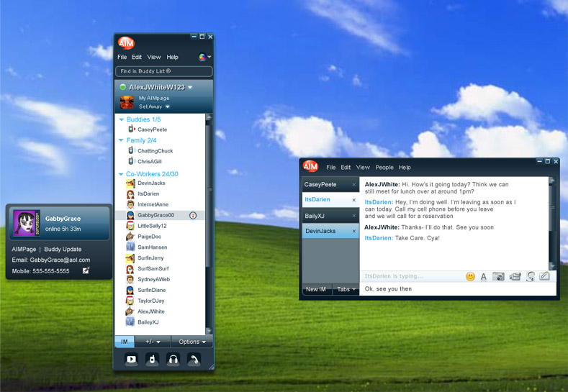Open the People menu in chat window
The image size is (568, 392).
tap(384, 168)
